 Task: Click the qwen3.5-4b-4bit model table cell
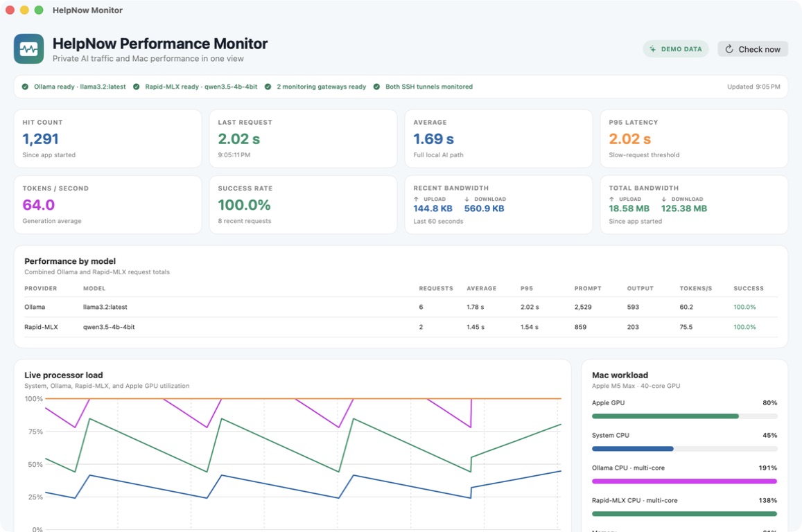pyautogui.click(x=109, y=327)
